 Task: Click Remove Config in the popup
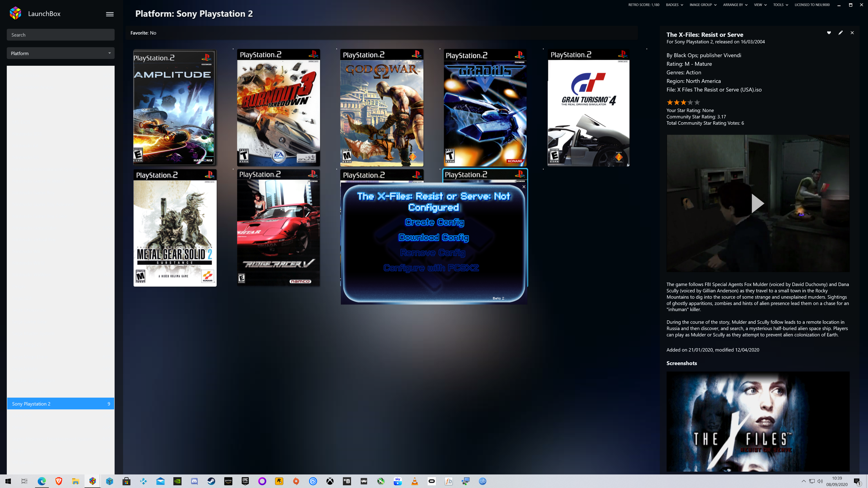pyautogui.click(x=433, y=253)
